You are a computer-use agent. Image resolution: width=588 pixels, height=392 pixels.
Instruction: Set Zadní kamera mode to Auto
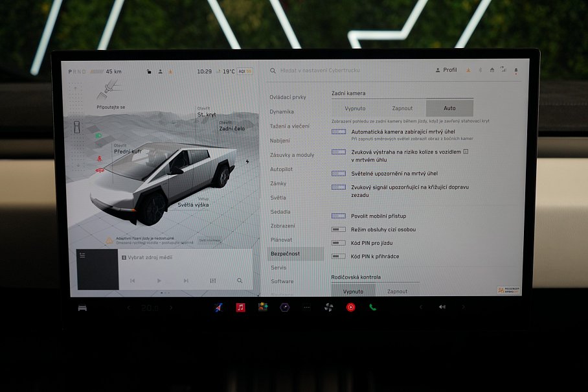click(449, 108)
